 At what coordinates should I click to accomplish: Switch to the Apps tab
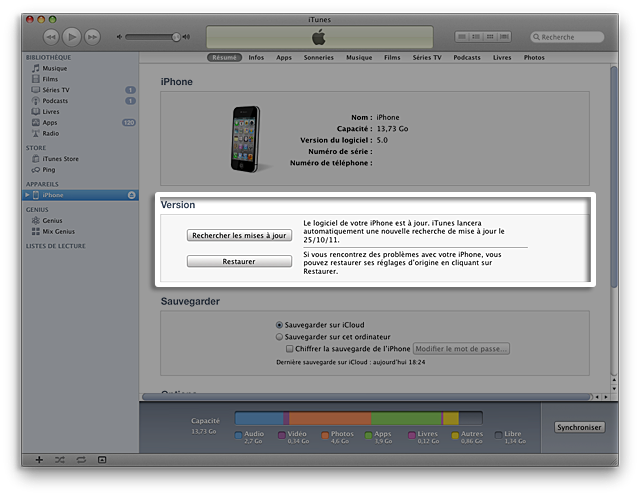tap(284, 58)
